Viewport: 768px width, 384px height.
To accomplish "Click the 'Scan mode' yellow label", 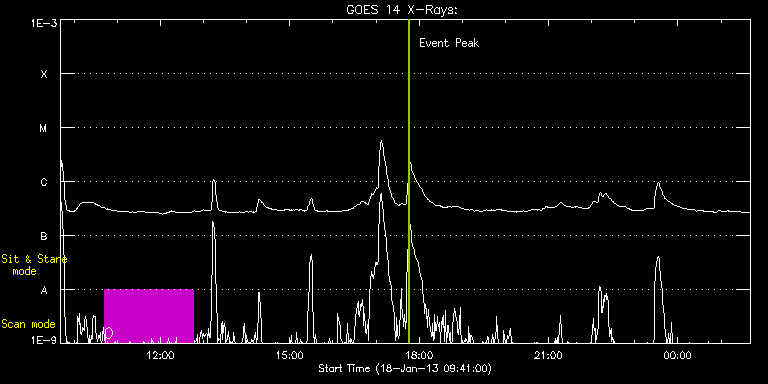I will (28, 324).
